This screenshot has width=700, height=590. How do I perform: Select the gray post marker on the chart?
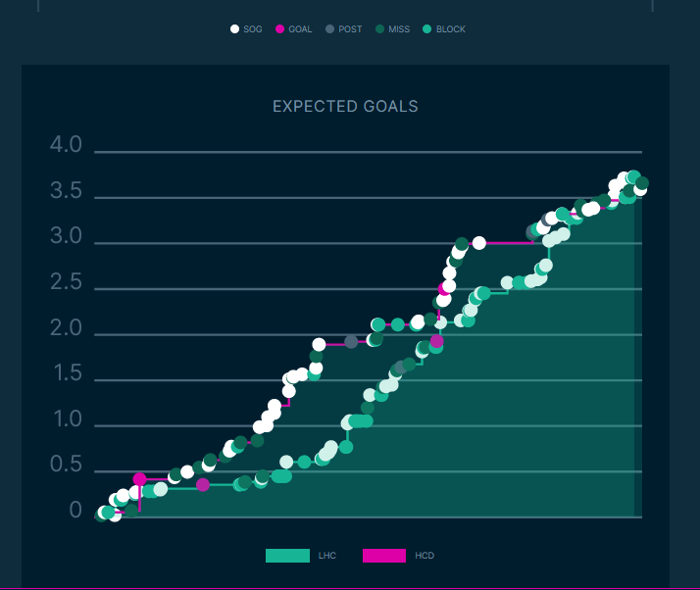pyautogui.click(x=351, y=342)
